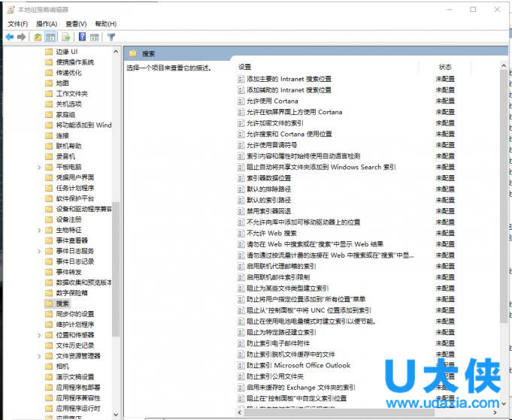Click the Up one level folder icon

click(x=38, y=36)
